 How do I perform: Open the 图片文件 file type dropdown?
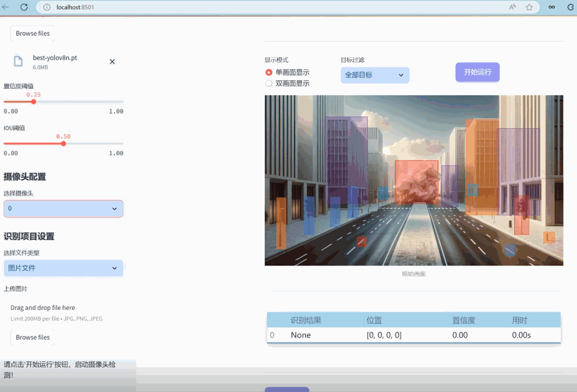point(63,268)
